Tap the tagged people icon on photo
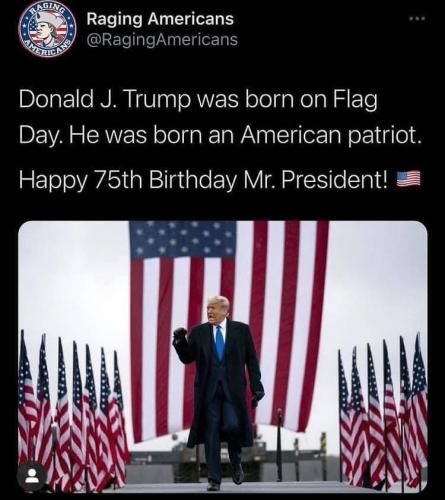445x500 pixels. [x=32, y=477]
